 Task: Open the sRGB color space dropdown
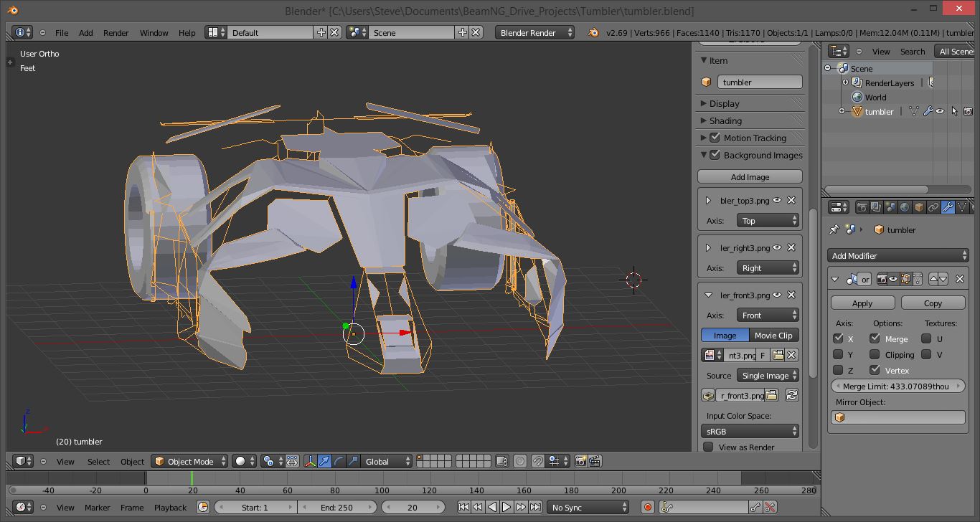(750, 431)
